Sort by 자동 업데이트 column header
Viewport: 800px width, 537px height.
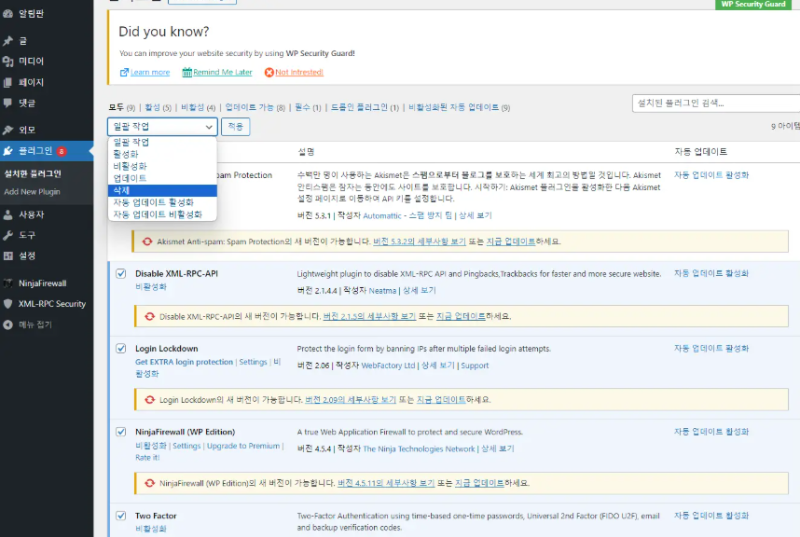[701, 152]
